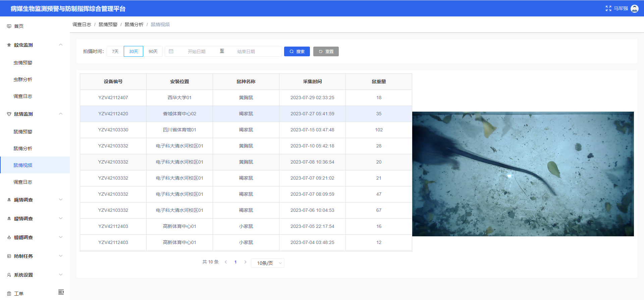Image resolution: width=644 pixels, height=300 pixels.
Task: Select the 90天 time range
Action: pyautogui.click(x=153, y=51)
